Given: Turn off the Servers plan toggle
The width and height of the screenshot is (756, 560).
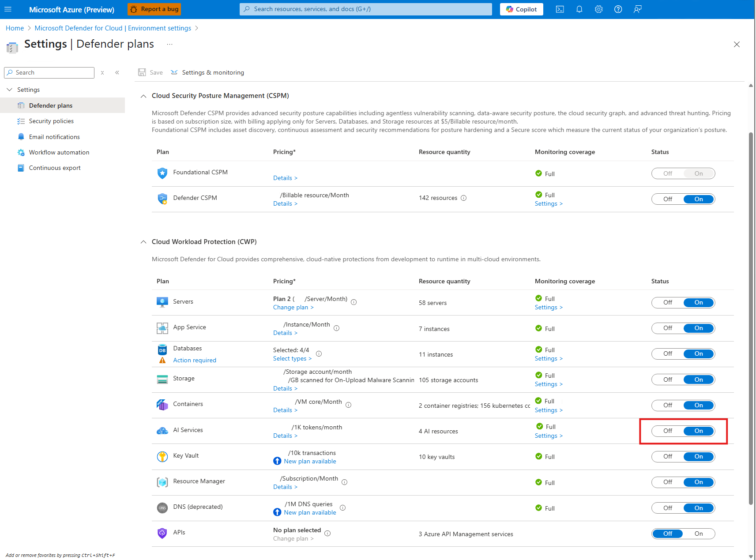Looking at the screenshot, I should pyautogui.click(x=668, y=302).
